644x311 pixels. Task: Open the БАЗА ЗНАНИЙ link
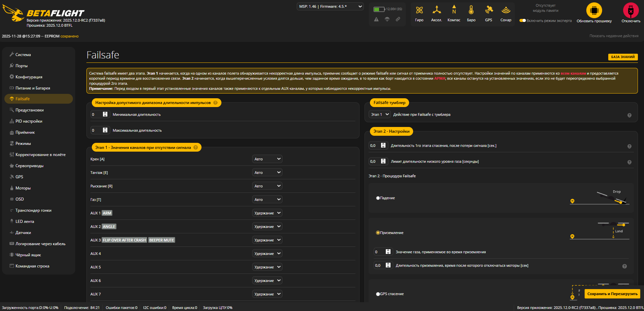(x=623, y=57)
